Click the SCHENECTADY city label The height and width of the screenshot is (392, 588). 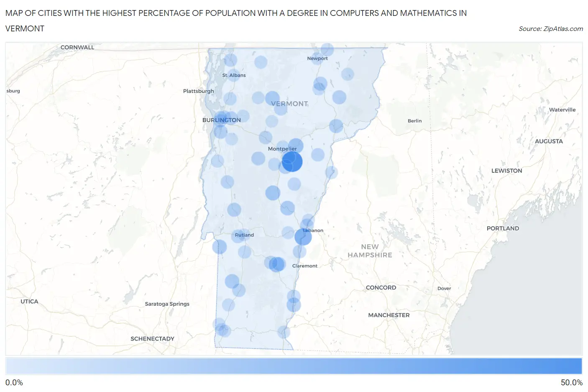point(152,339)
